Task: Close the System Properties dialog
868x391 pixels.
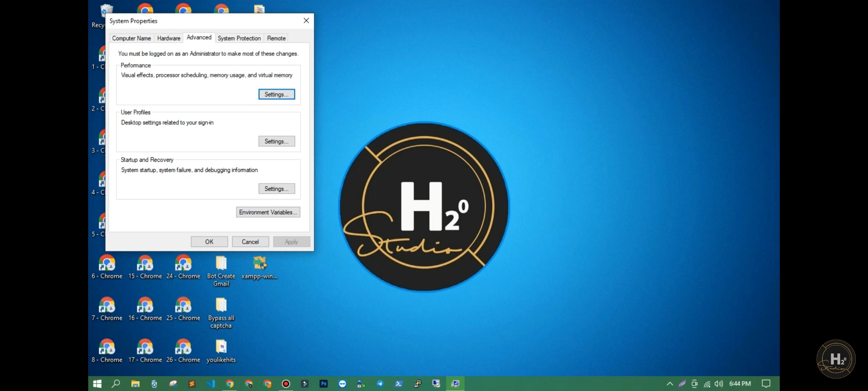Action: click(306, 21)
